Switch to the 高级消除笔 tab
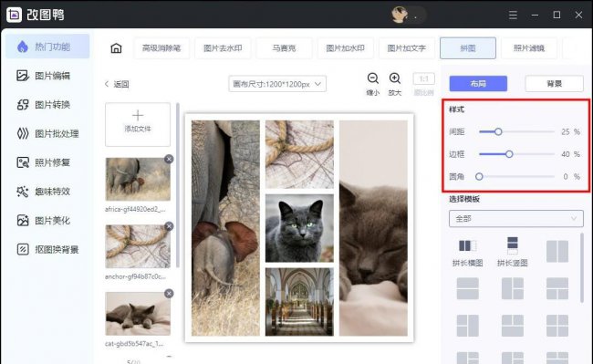Screen dimensions: 593x364 click(161, 48)
